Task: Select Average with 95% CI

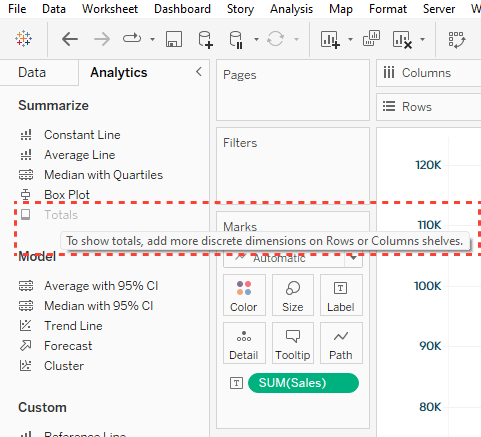Action: [101, 286]
